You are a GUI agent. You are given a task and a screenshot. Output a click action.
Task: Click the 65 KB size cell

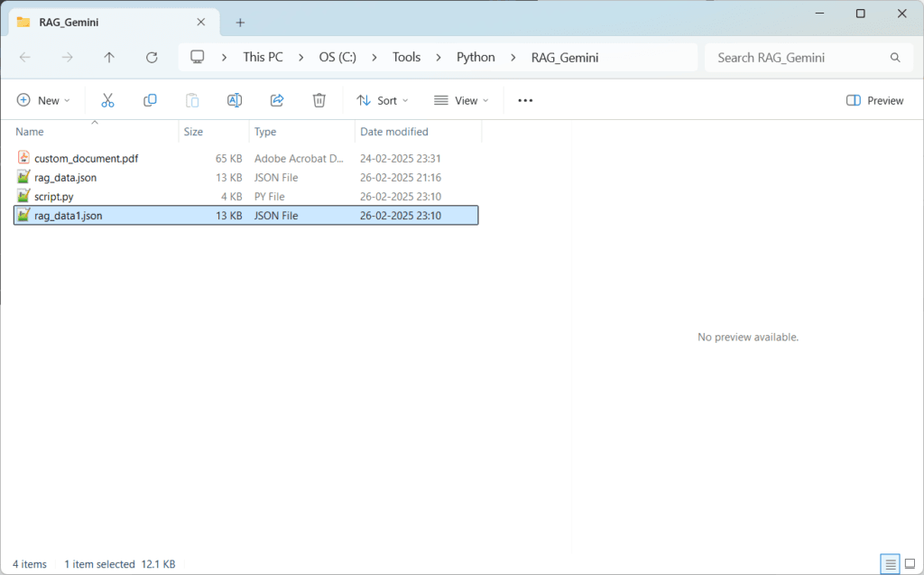coord(228,158)
